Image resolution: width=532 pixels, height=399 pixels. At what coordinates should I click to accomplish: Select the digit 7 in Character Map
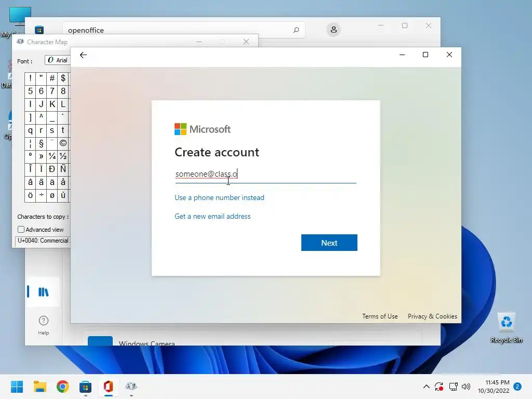(52, 91)
